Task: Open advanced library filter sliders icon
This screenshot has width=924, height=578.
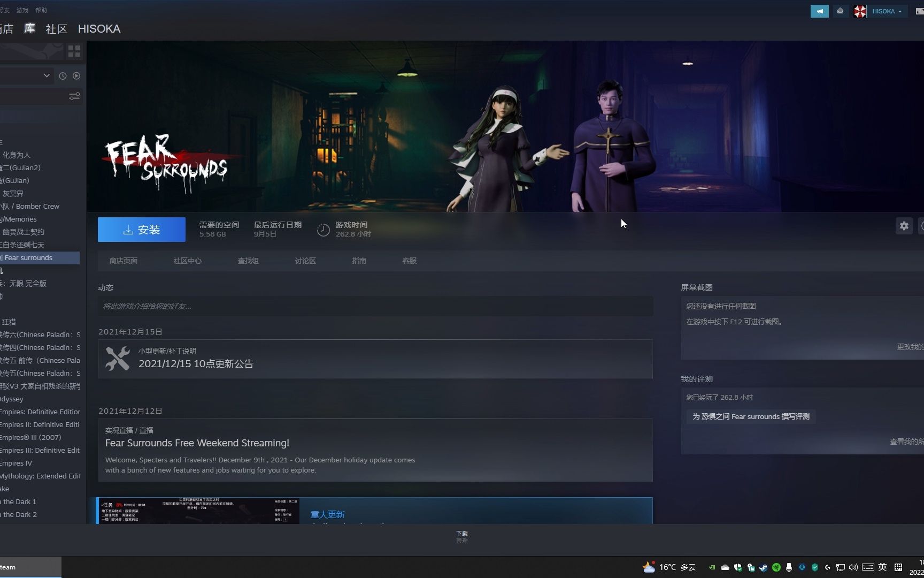Action: pyautogui.click(x=74, y=96)
